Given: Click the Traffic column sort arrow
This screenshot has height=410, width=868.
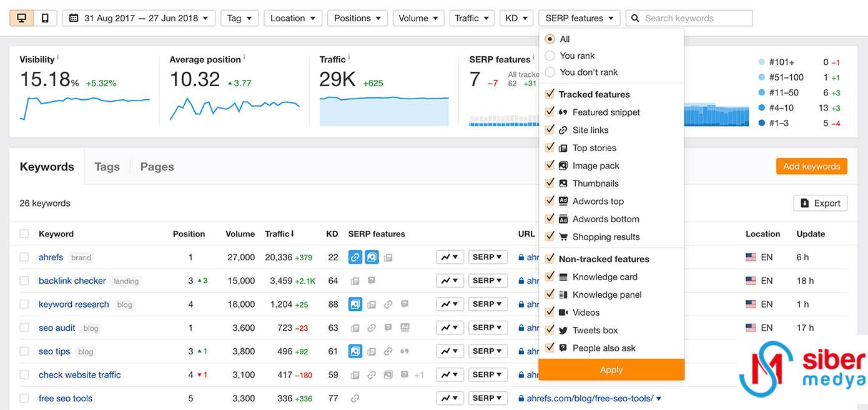Looking at the screenshot, I should [x=292, y=234].
